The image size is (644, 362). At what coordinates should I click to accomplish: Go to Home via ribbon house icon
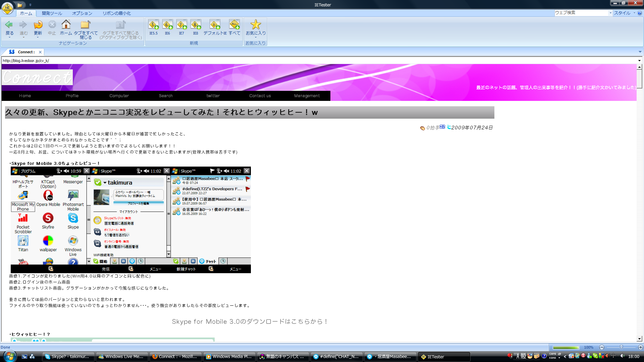click(x=66, y=24)
